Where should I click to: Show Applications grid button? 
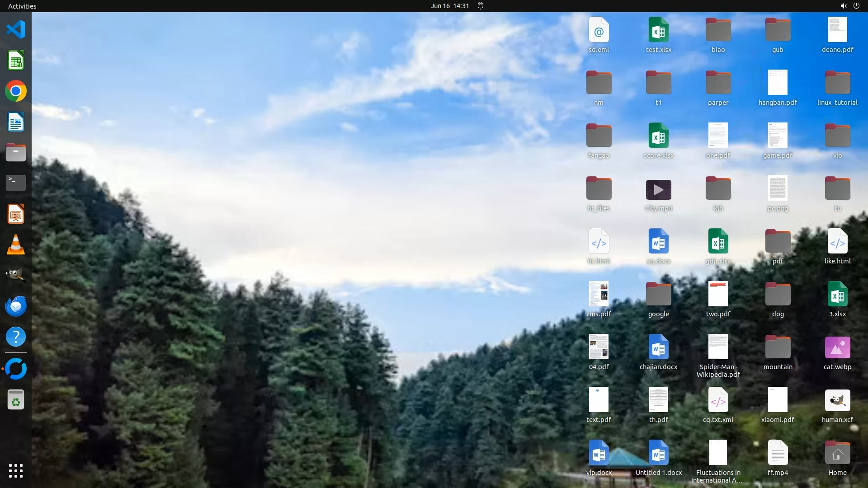(x=16, y=470)
